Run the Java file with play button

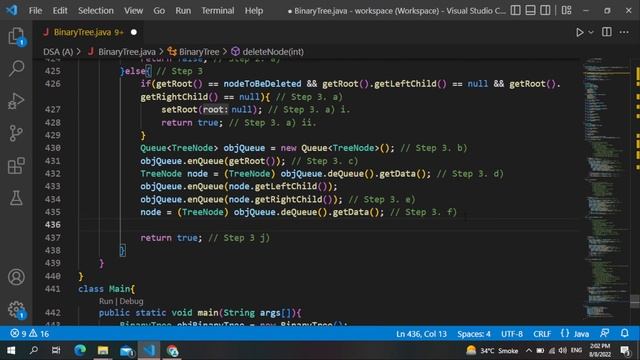click(579, 32)
